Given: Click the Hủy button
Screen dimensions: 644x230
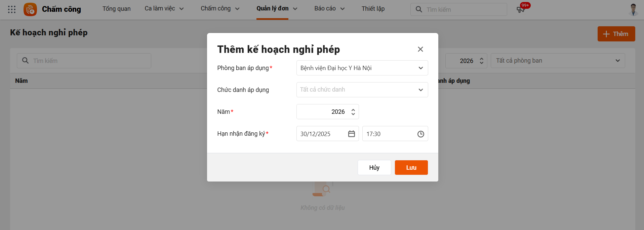Looking at the screenshot, I should pos(374,167).
